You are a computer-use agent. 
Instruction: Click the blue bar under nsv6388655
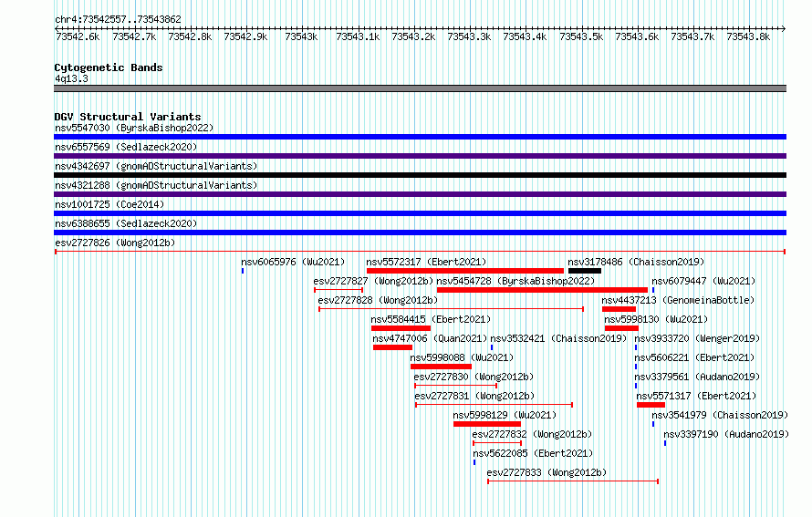(420, 233)
